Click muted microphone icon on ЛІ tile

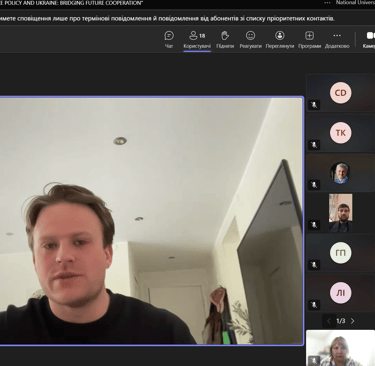pos(314,305)
